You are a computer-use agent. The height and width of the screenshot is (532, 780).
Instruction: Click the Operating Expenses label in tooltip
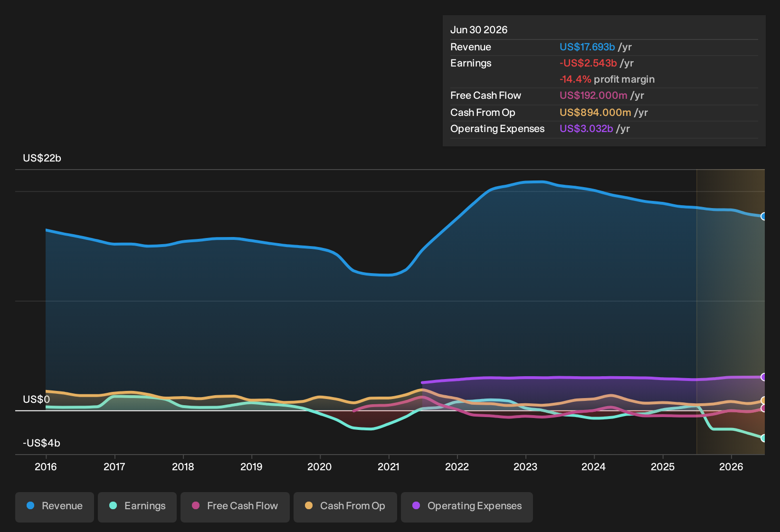497,129
